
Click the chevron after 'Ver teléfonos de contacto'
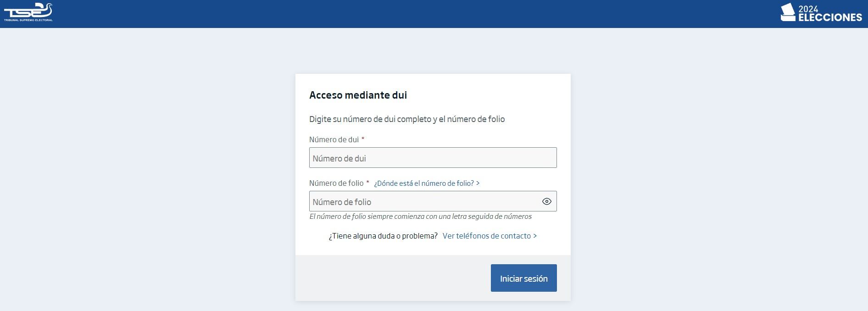point(535,236)
